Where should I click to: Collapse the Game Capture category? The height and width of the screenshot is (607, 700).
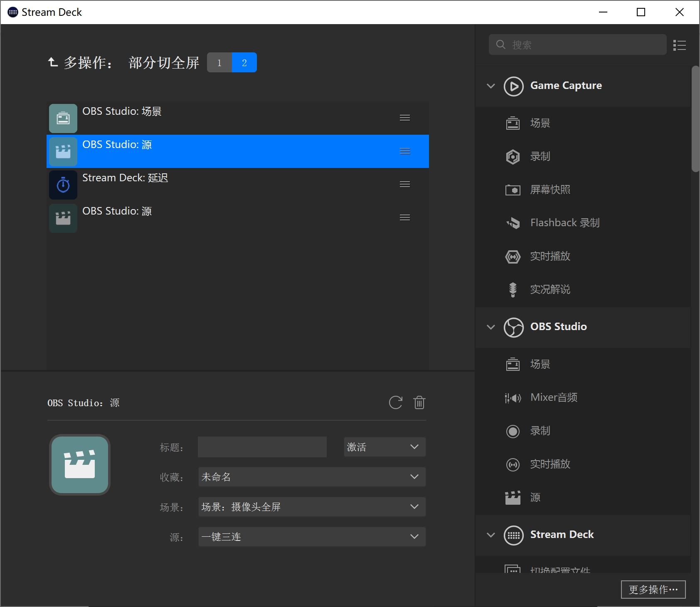click(x=490, y=86)
